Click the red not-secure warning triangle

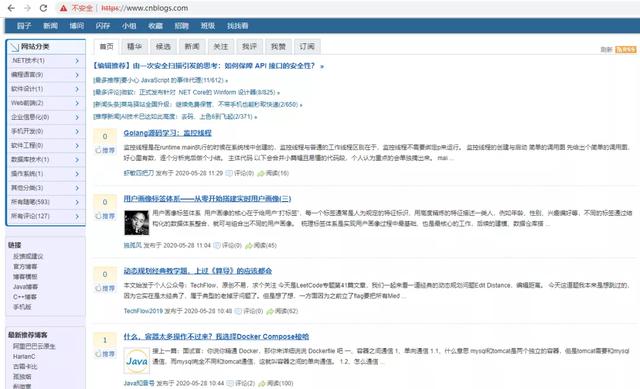click(63, 8)
